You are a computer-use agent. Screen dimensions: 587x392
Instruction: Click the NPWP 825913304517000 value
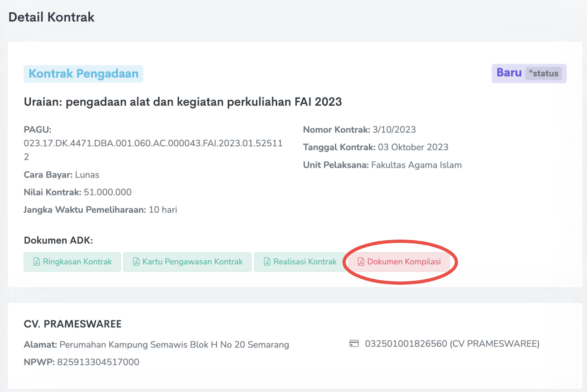click(x=98, y=362)
